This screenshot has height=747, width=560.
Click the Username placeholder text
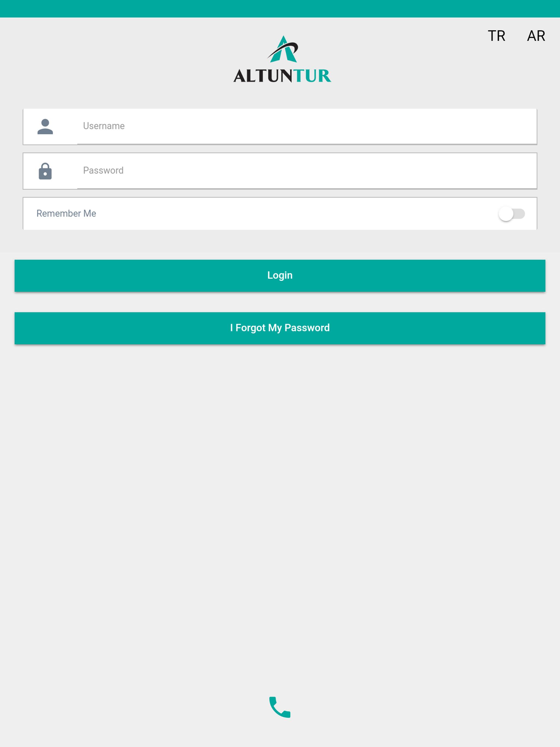(x=104, y=126)
